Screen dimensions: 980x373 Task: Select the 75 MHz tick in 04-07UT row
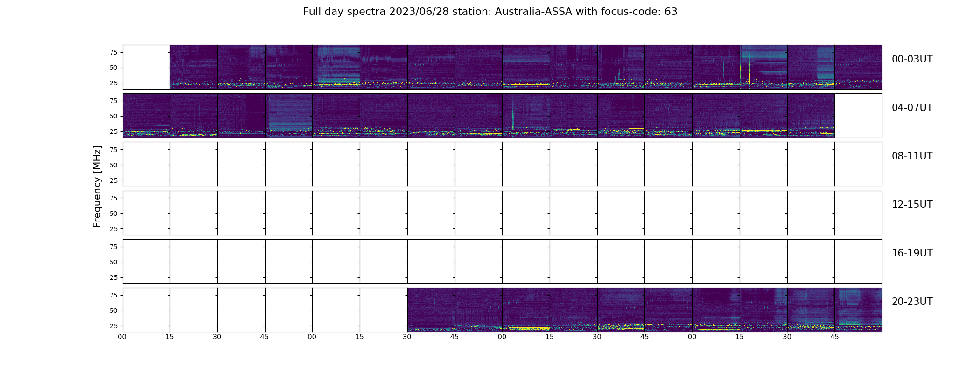(x=113, y=101)
